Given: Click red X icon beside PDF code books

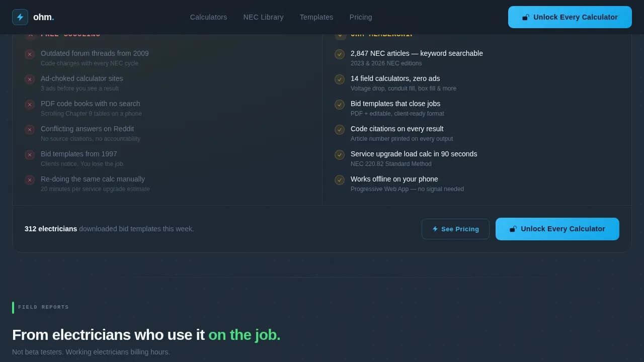Looking at the screenshot, I should (x=30, y=105).
